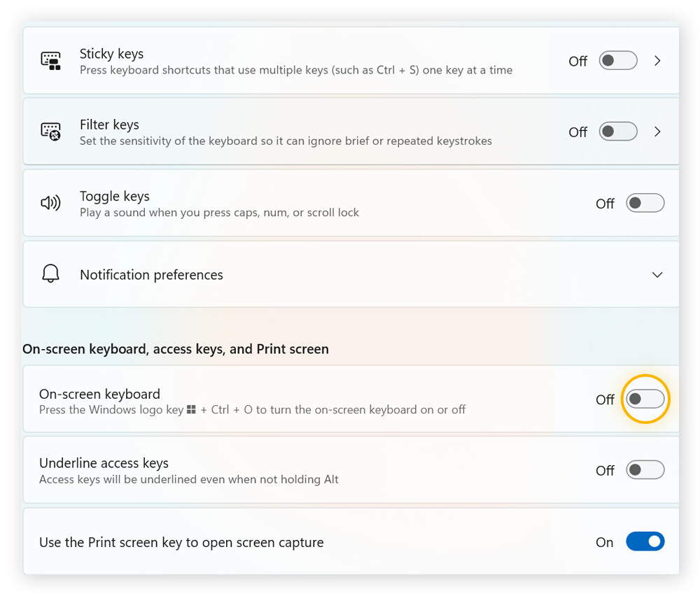700x596 pixels.
Task: Click the Sticky keys keyboard icon
Action: point(50,61)
